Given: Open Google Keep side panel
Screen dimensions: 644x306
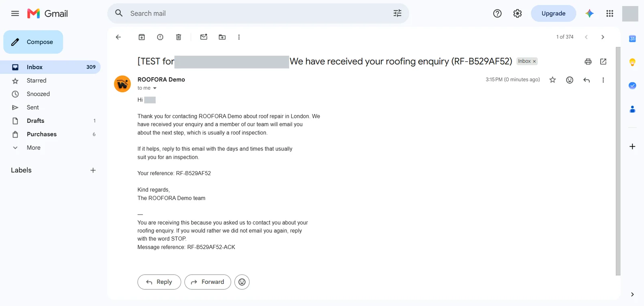Looking at the screenshot, I should (x=632, y=62).
